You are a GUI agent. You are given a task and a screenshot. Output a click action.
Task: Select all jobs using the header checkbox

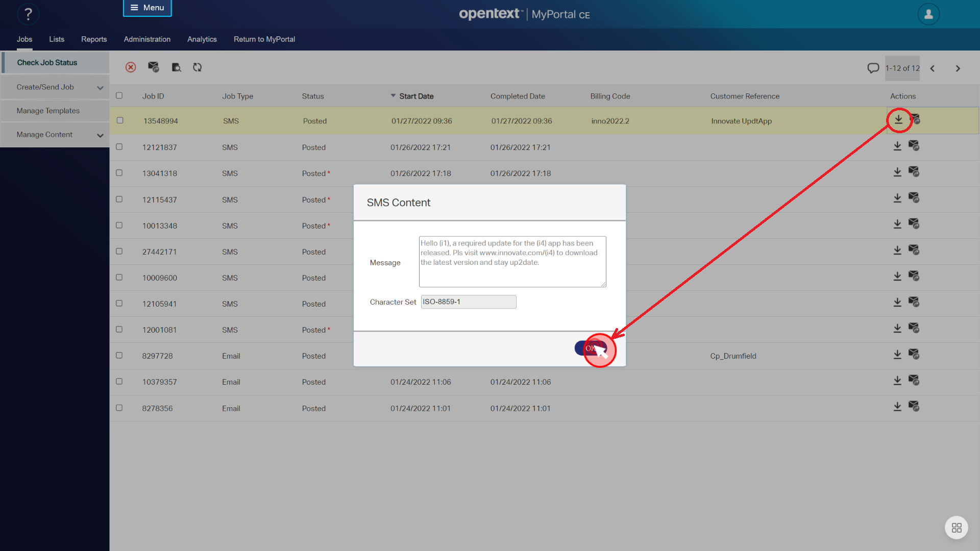[119, 95]
